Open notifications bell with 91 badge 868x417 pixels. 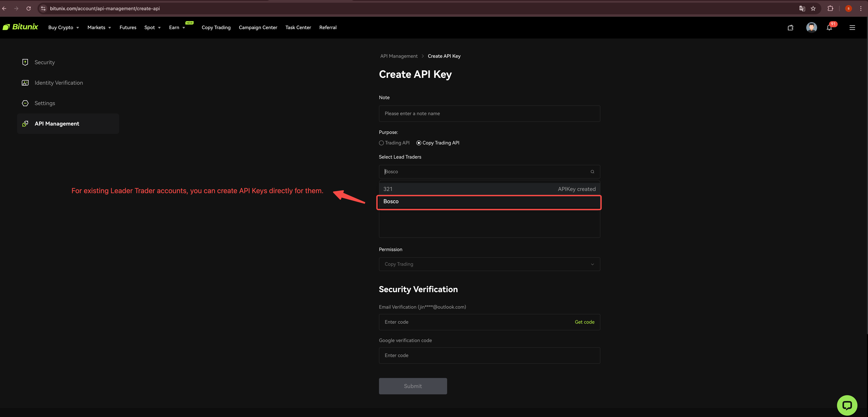(x=829, y=28)
